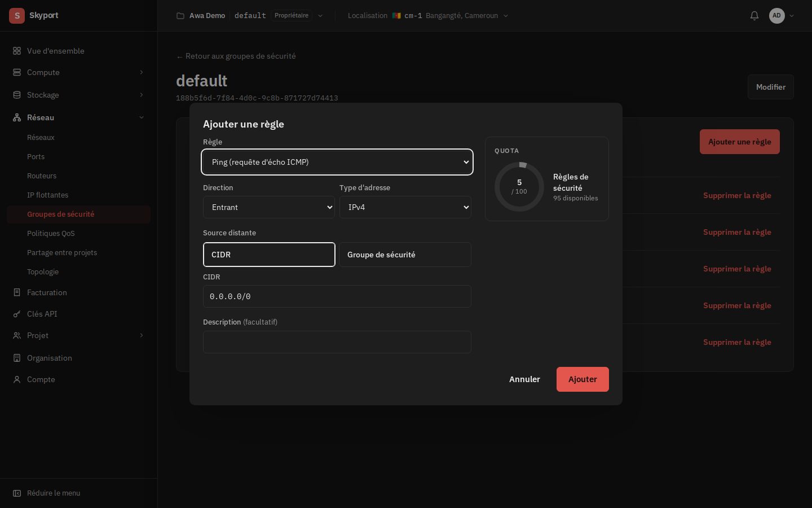812x508 pixels.
Task: Click the Compte user icon
Action: [17, 379]
